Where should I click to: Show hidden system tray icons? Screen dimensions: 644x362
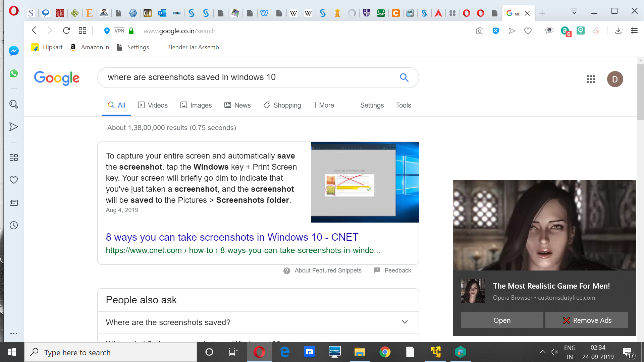(x=542, y=352)
